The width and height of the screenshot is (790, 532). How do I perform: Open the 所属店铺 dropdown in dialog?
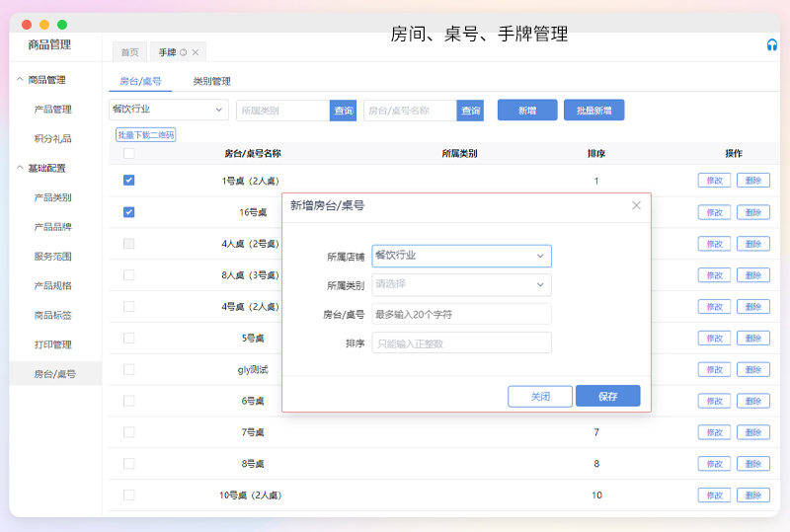point(461,256)
